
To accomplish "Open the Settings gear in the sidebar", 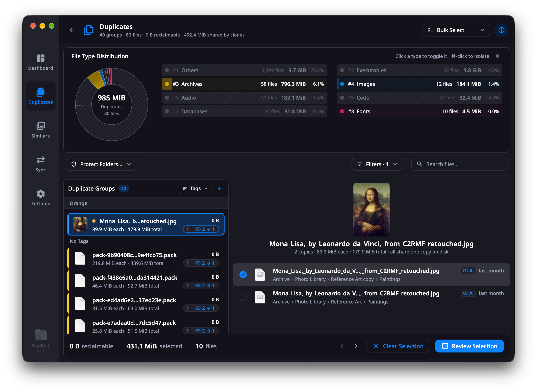I will (x=41, y=198).
